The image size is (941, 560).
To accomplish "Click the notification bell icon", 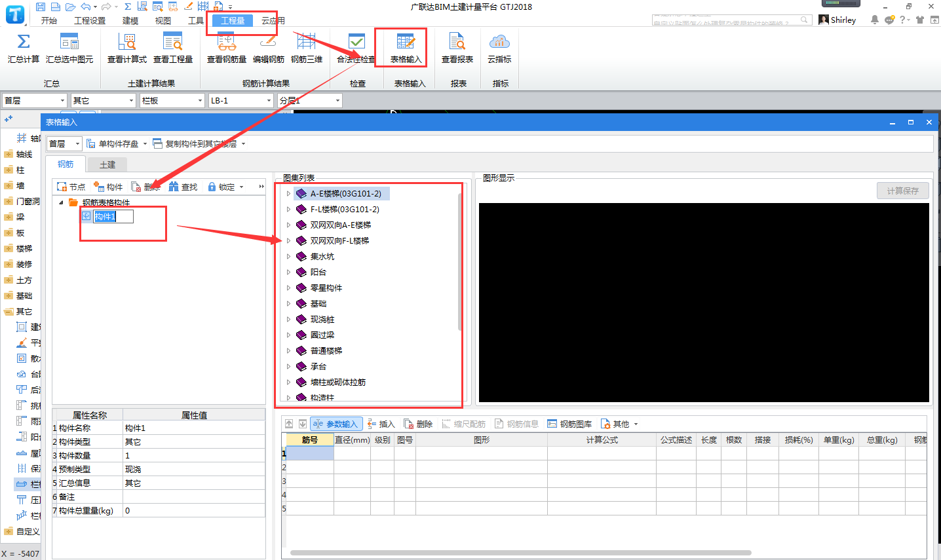I will 874,20.
